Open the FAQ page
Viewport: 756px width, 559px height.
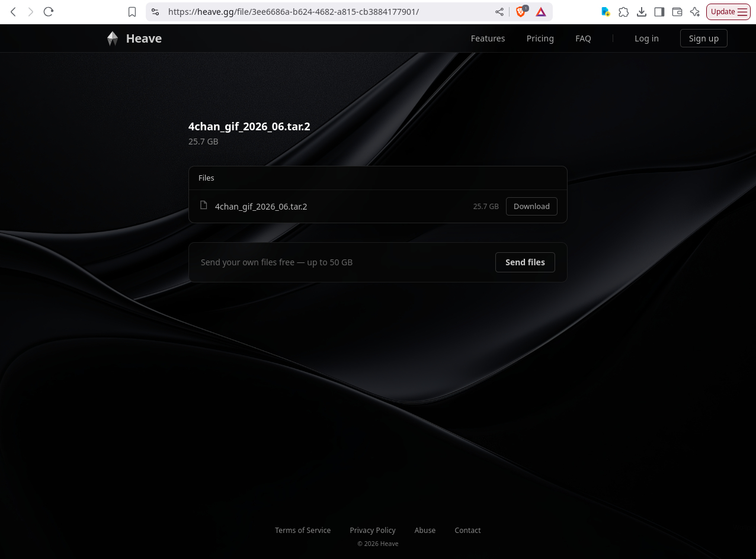583,38
